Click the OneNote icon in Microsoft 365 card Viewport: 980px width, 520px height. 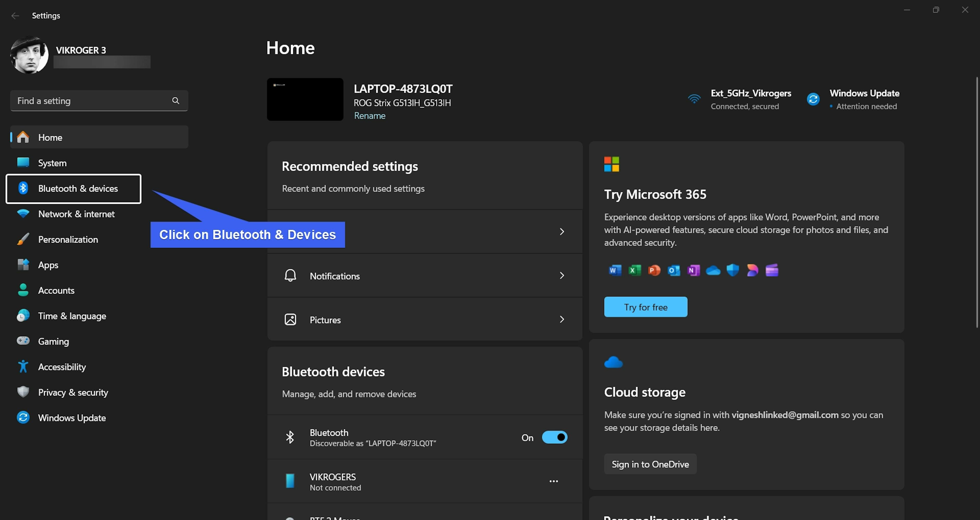tap(693, 270)
